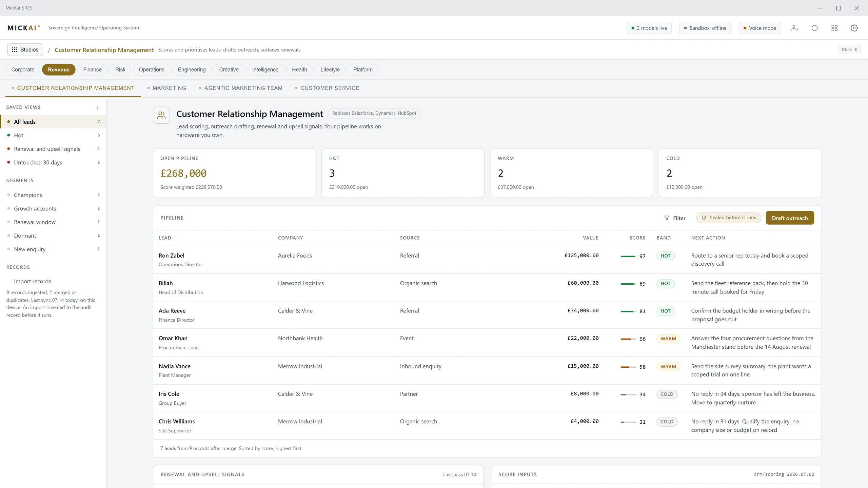The width and height of the screenshot is (868, 488).
Task: Click the Draft outreach button
Action: pos(790,218)
